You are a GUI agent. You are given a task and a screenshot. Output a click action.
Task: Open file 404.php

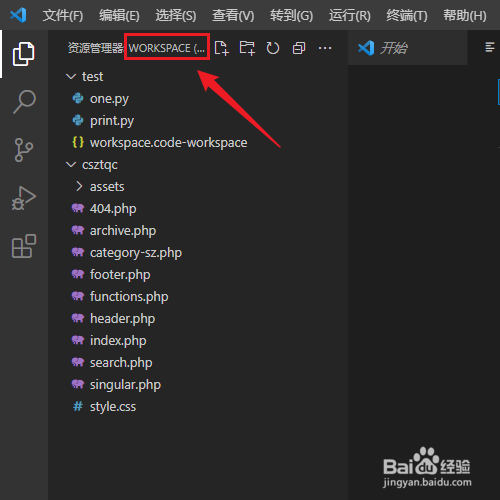[113, 209]
